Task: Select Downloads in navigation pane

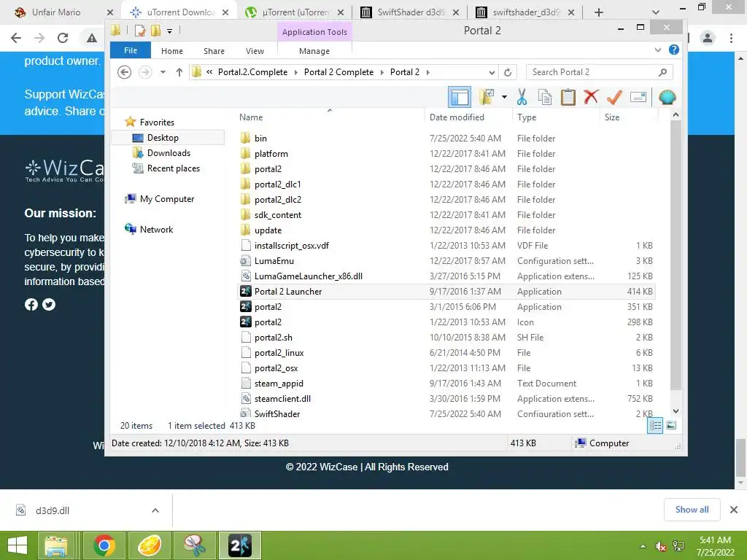Action: click(x=169, y=153)
